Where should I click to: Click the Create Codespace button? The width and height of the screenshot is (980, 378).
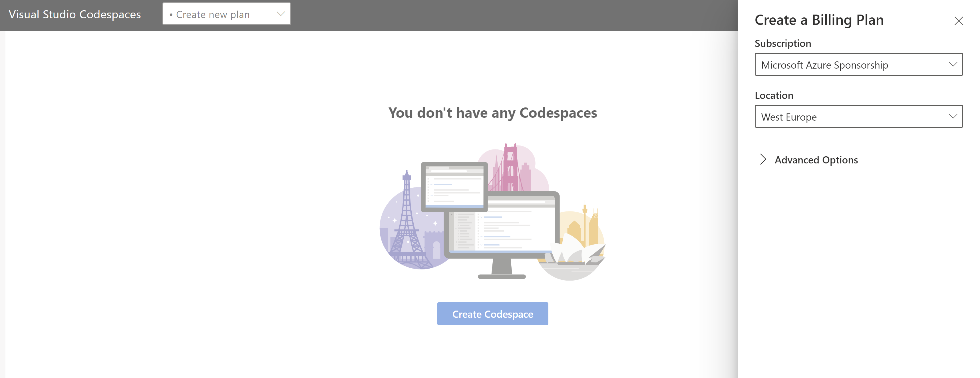point(492,314)
